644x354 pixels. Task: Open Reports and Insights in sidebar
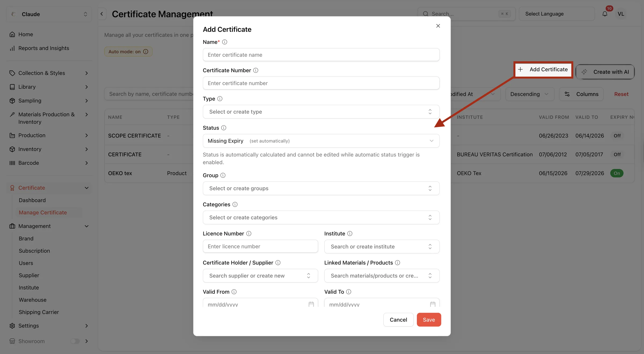43,48
